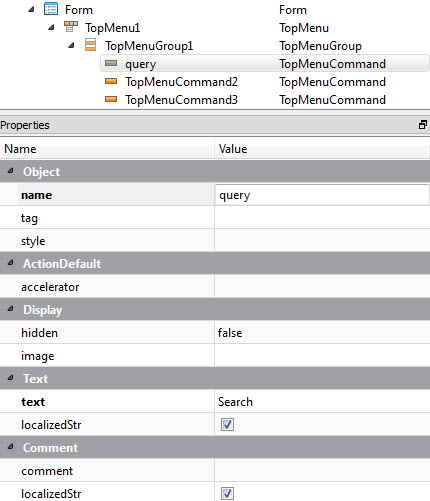This screenshot has width=430, height=501.
Task: Click the style value cell
Action: click(x=322, y=240)
